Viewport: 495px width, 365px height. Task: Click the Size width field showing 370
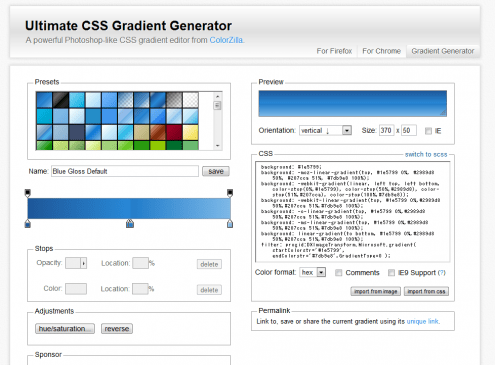coord(386,130)
